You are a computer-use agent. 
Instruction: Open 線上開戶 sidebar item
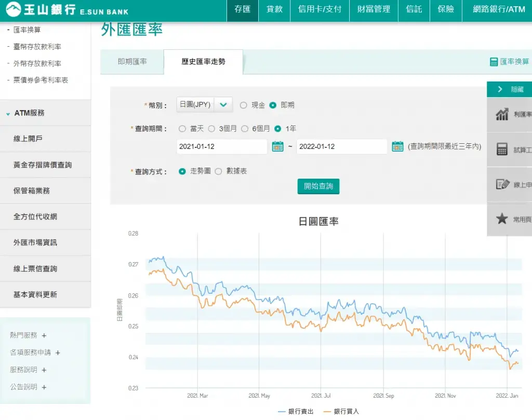(x=46, y=139)
